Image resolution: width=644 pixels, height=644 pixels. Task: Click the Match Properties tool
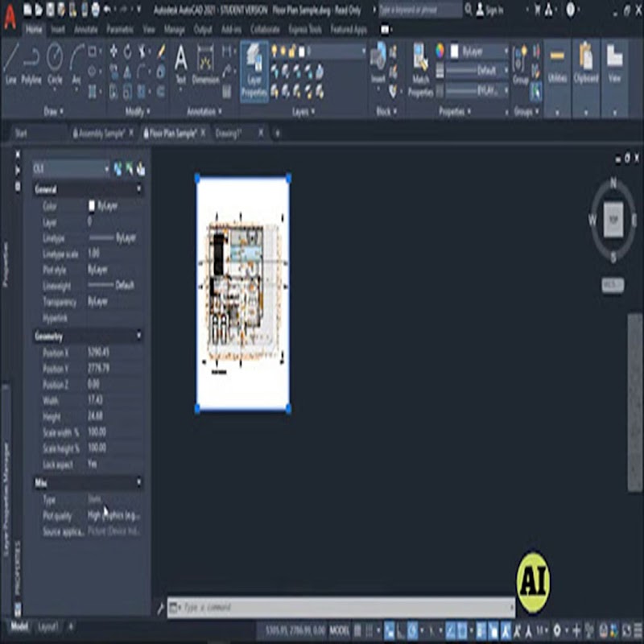[x=420, y=71]
